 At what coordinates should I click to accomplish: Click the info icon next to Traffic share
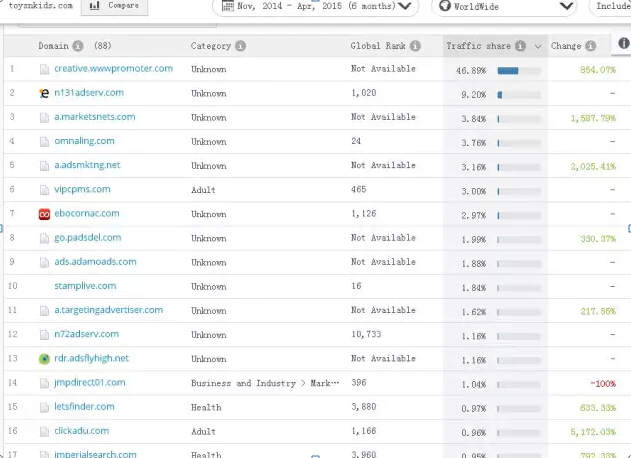point(520,46)
